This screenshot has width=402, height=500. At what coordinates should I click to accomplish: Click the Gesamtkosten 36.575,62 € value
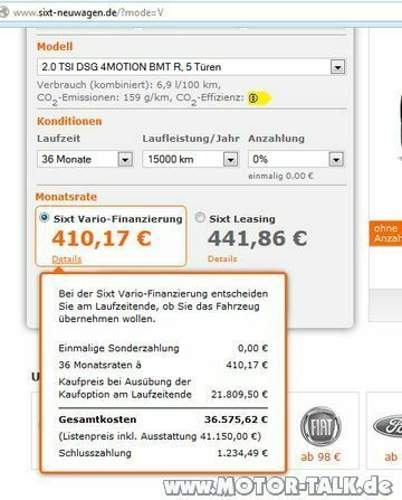pos(236,419)
